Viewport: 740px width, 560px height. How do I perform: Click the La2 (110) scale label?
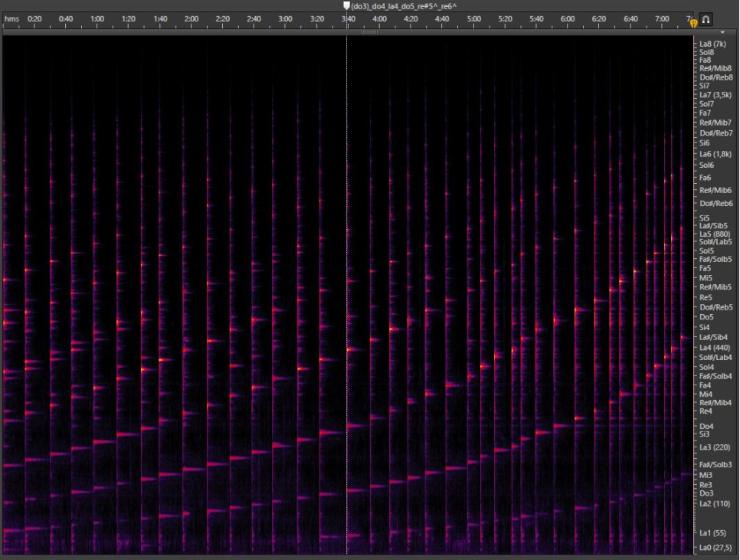[x=713, y=503]
